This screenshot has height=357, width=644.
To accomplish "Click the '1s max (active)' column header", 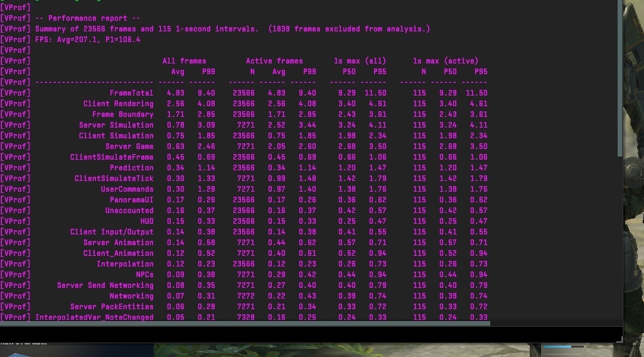I will point(446,62).
